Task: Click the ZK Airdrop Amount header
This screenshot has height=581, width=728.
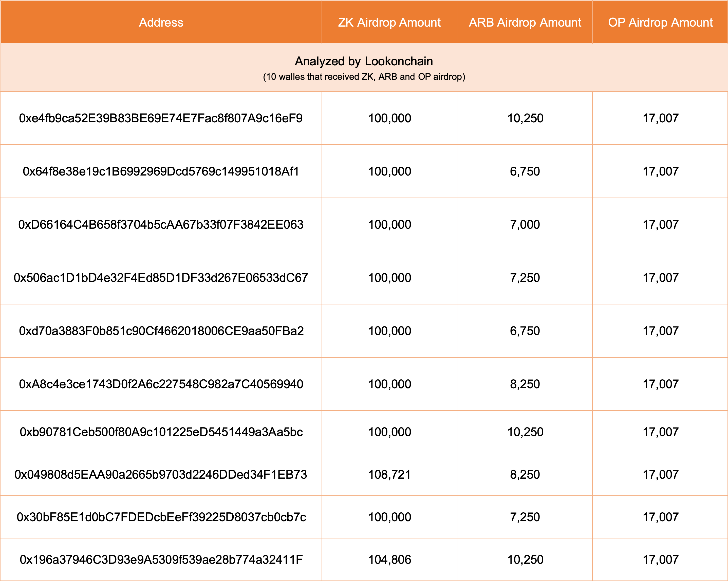Action: 389,22
